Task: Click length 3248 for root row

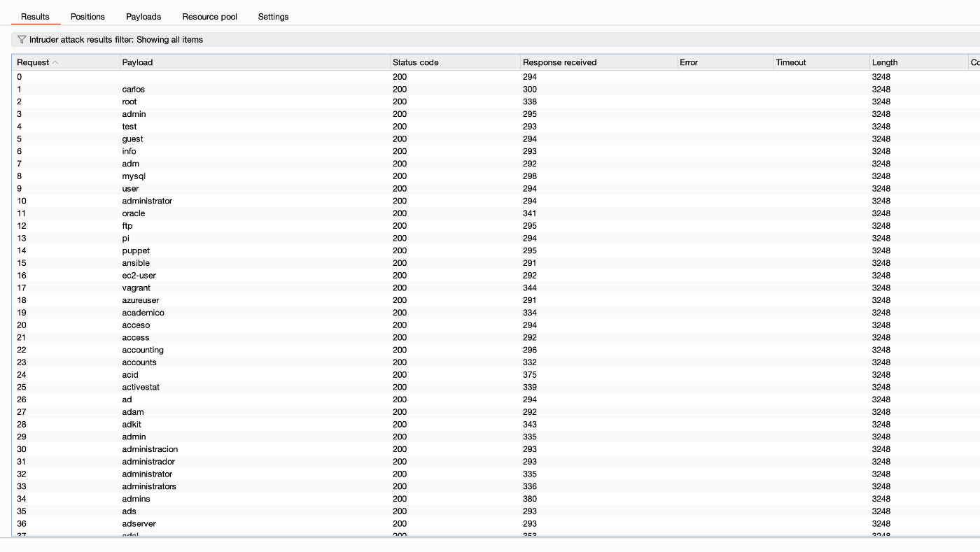Action: (x=881, y=101)
